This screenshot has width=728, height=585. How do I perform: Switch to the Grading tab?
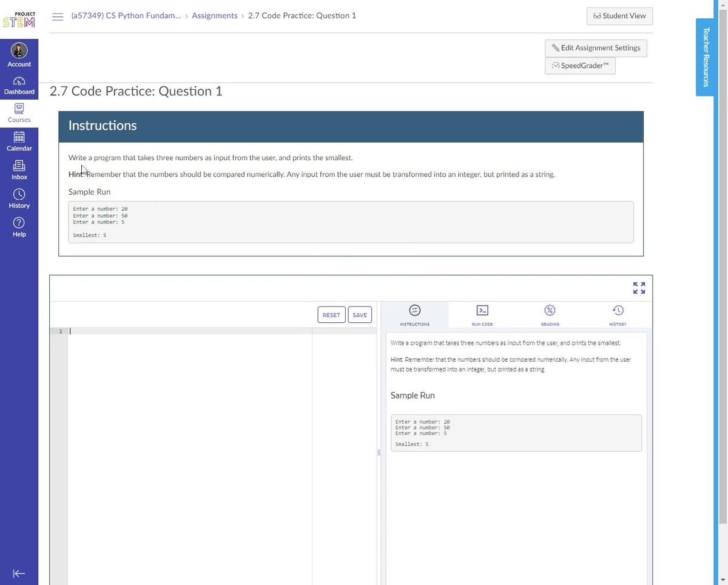point(550,315)
